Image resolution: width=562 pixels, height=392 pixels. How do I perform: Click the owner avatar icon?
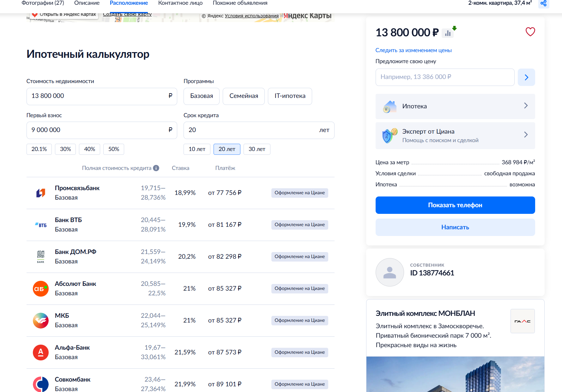[390, 272]
